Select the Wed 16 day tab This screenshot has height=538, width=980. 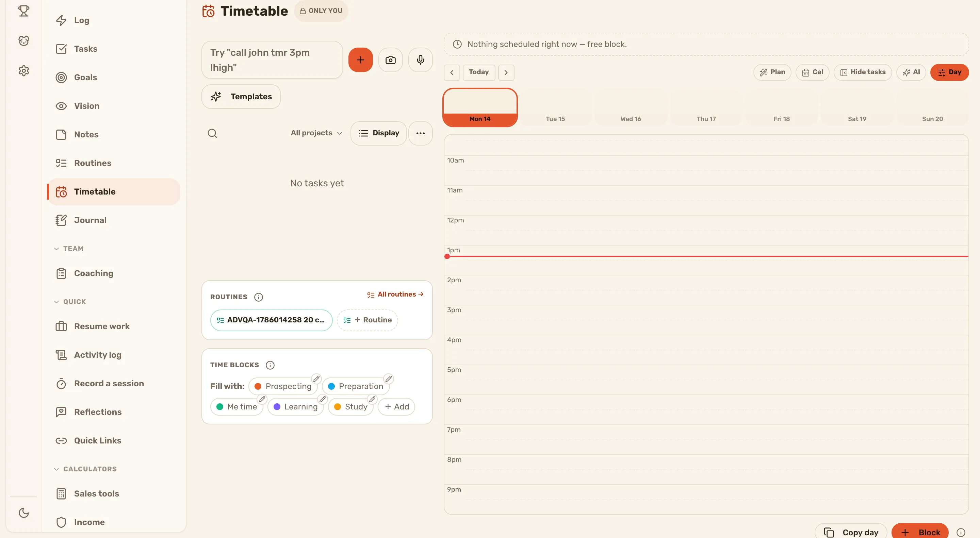631,107
